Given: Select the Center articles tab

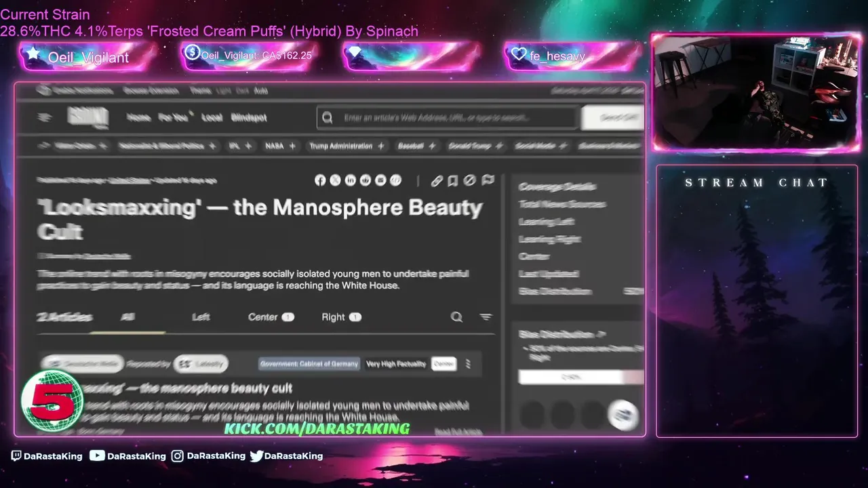Looking at the screenshot, I should point(271,317).
